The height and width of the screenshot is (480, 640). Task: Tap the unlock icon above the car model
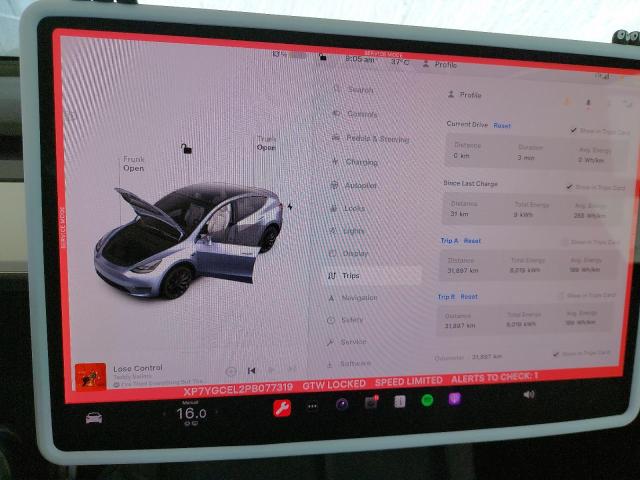186,149
